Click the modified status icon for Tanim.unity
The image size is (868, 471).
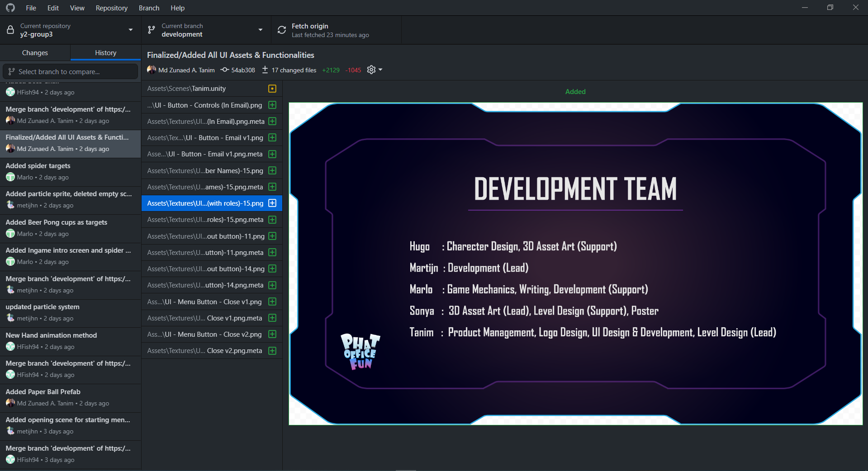click(272, 89)
